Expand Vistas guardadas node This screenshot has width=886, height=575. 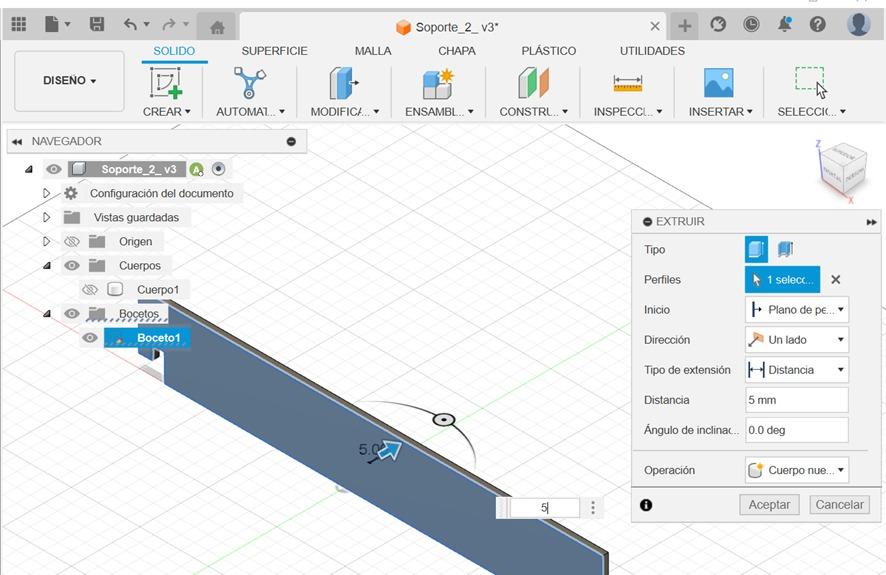tap(47, 217)
